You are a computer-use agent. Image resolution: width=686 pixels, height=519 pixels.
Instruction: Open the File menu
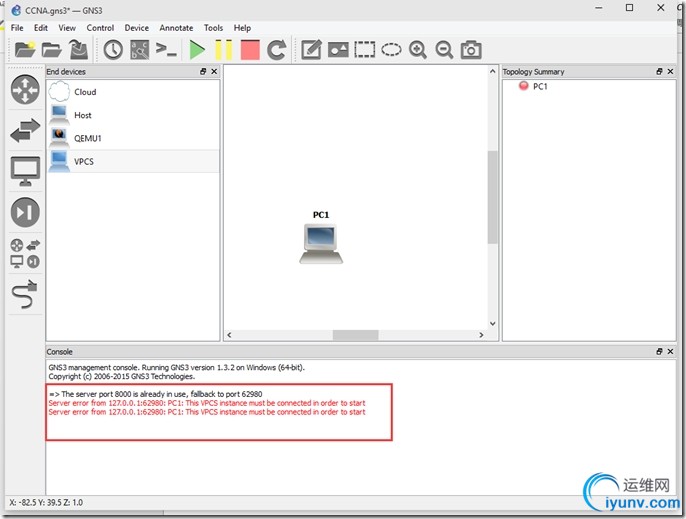(17, 28)
